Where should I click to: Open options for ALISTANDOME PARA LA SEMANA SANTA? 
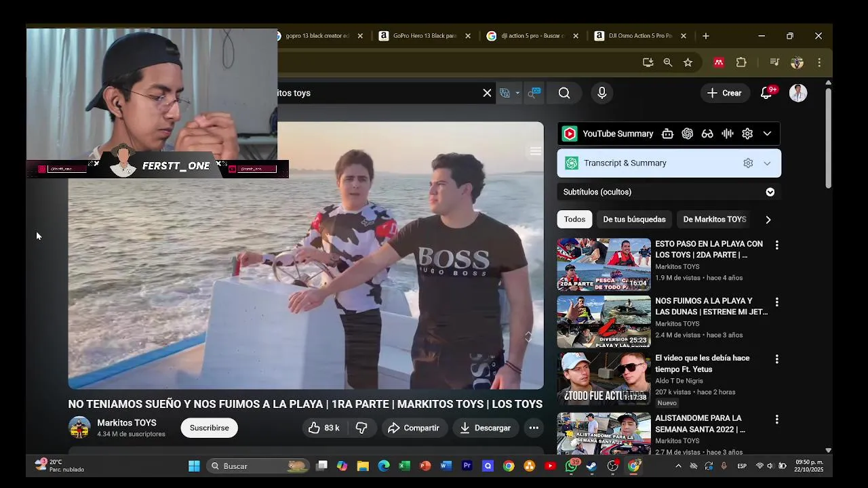click(x=777, y=420)
